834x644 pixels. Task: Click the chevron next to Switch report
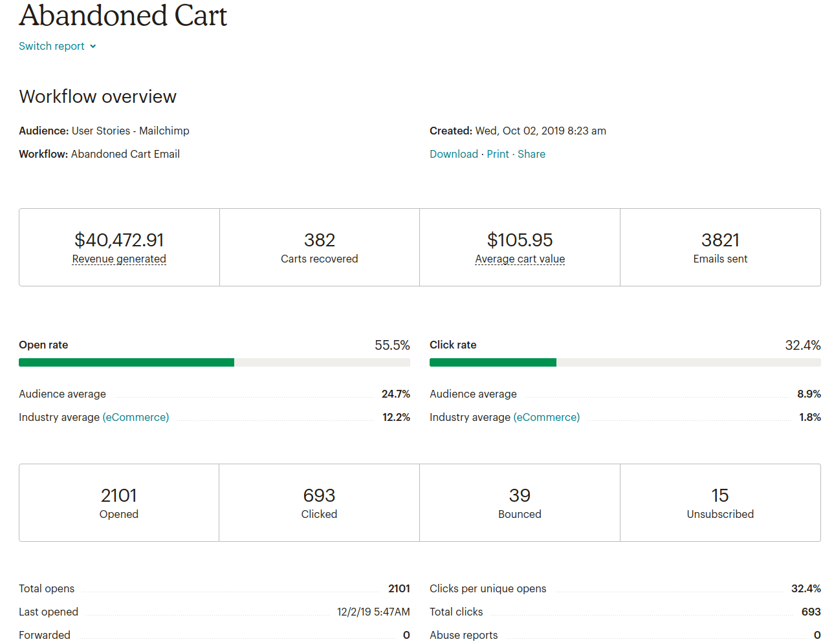pyautogui.click(x=93, y=47)
